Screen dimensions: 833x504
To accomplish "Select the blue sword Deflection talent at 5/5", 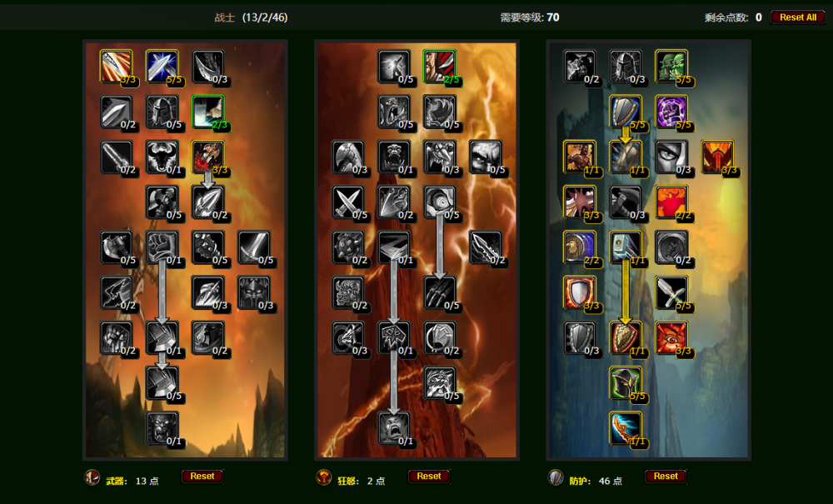I will click(x=162, y=66).
